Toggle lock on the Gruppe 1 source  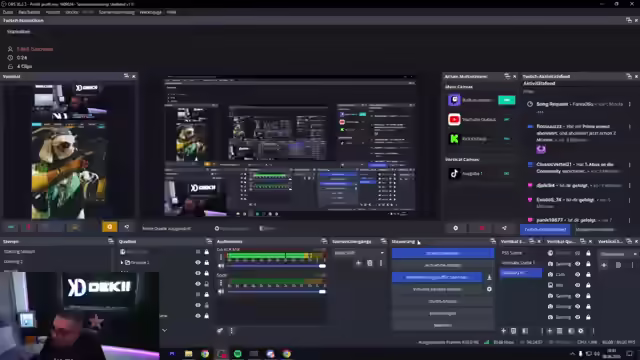(207, 262)
